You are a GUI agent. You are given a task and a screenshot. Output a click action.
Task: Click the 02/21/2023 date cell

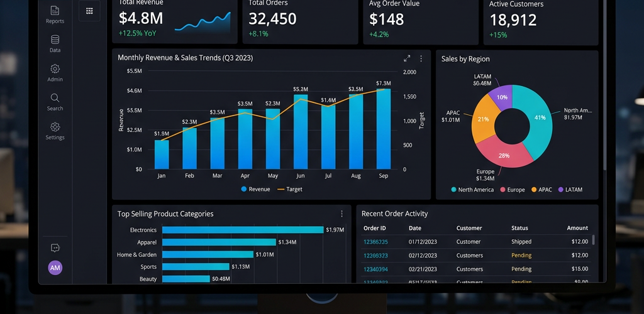pos(423,269)
